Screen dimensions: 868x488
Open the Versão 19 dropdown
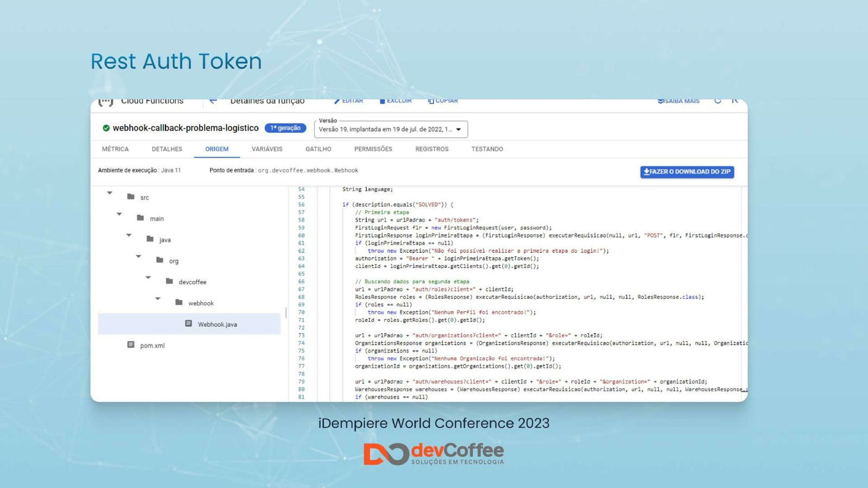click(x=391, y=129)
